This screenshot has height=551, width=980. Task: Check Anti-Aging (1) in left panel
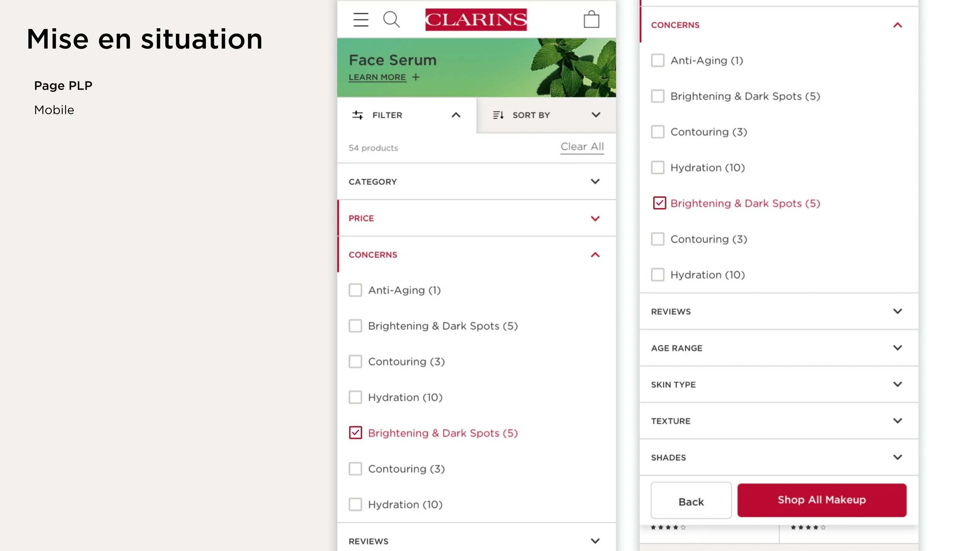(356, 290)
